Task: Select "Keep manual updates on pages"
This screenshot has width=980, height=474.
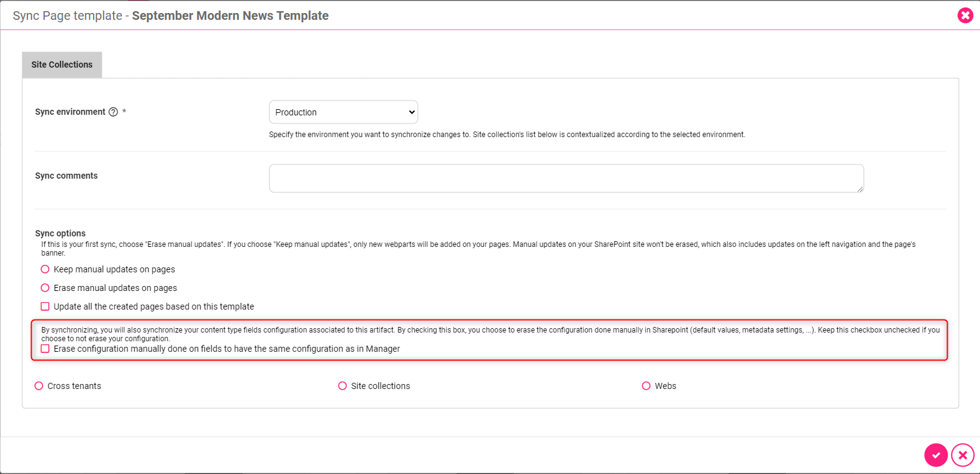Action: point(45,269)
